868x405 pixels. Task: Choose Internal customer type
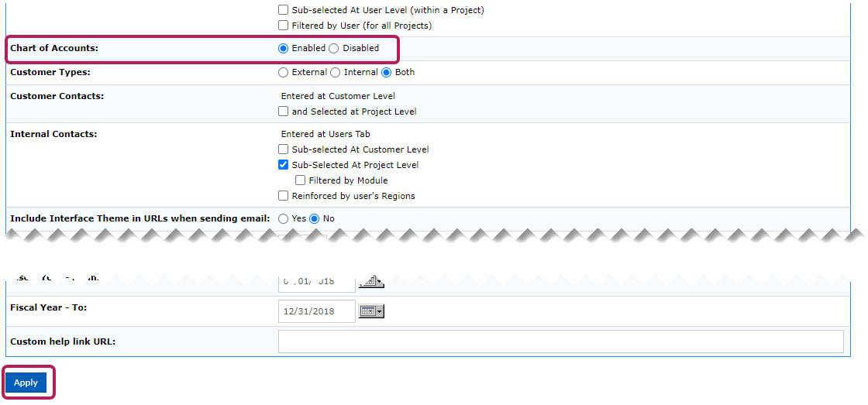click(336, 72)
